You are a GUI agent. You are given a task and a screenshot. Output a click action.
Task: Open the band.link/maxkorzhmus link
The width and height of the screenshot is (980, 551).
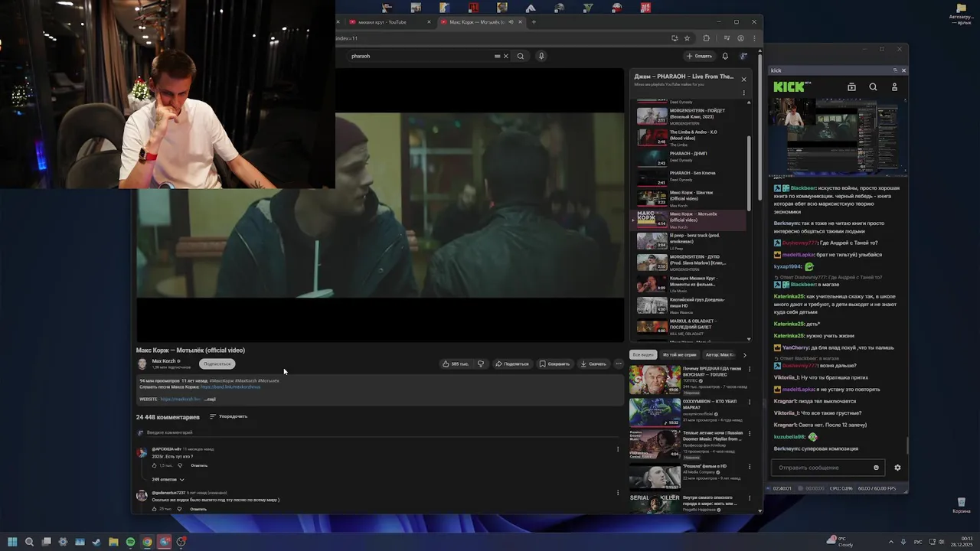[230, 386]
